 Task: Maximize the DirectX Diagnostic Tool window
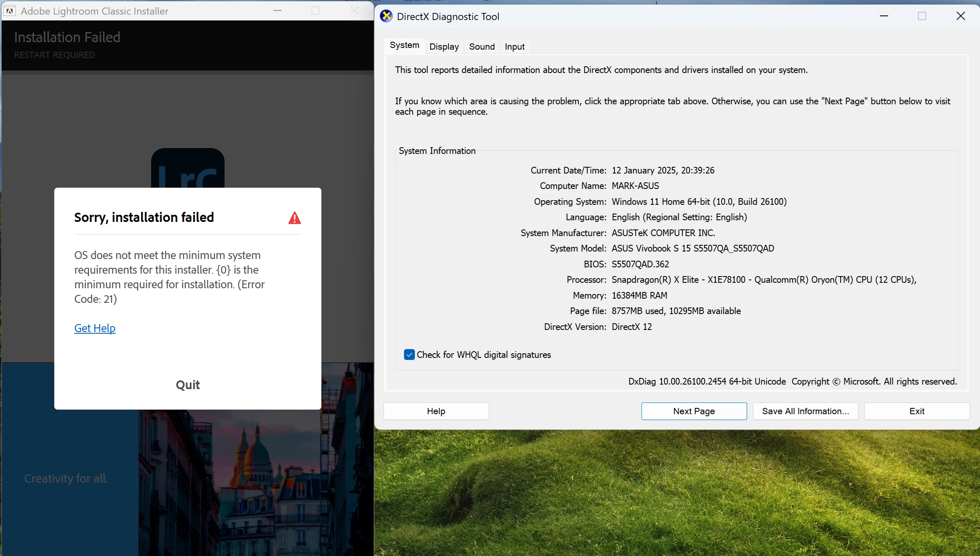pos(922,16)
